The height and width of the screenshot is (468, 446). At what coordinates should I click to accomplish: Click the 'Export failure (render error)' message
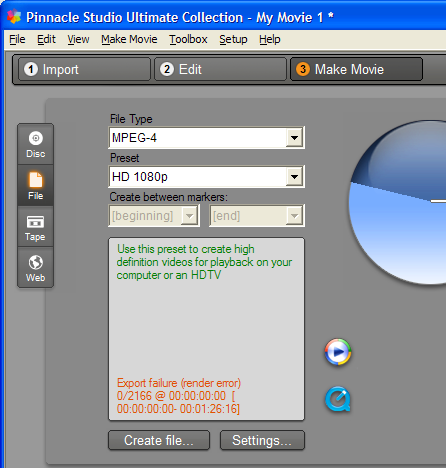coord(179,383)
